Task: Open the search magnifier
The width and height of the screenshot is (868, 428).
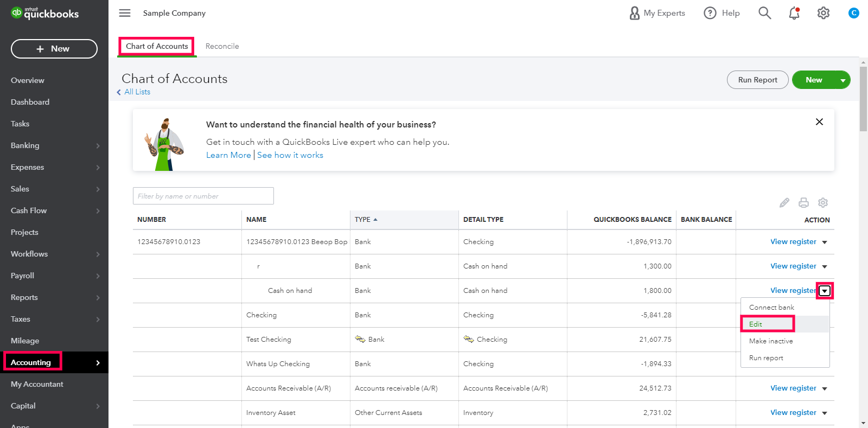Action: 764,13
